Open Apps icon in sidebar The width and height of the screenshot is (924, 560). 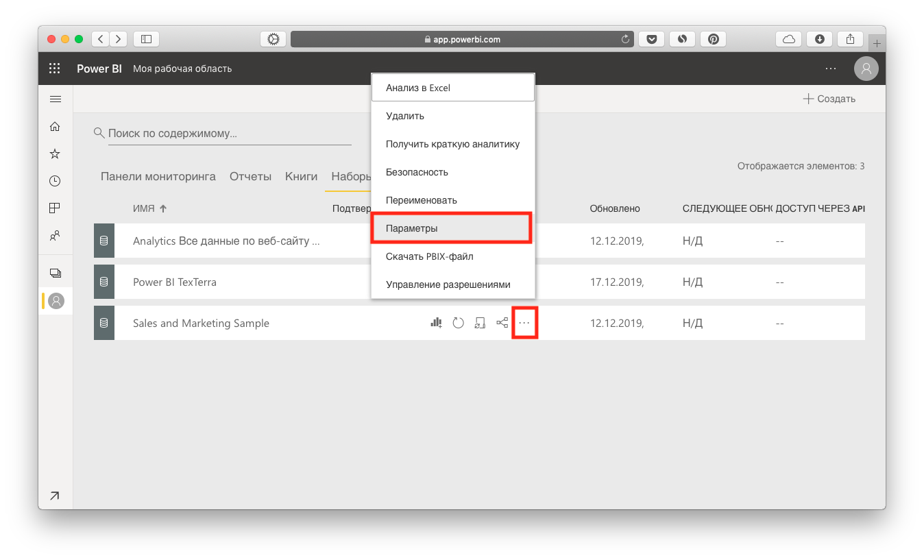pyautogui.click(x=56, y=208)
